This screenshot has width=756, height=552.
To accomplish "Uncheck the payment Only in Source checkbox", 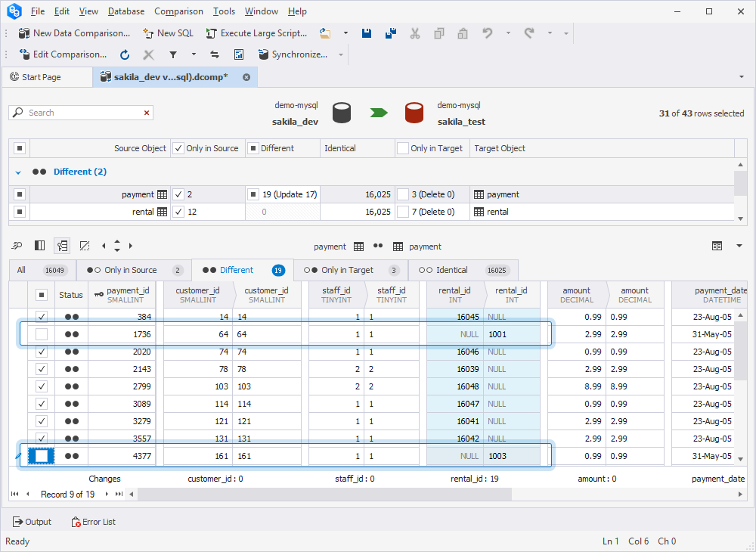I will 178,194.
